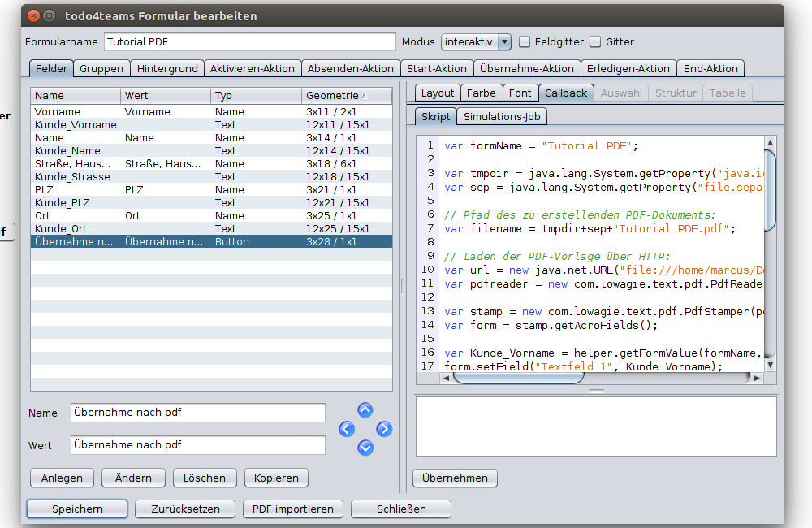The width and height of the screenshot is (812, 528).
Task: Save the form with Speichern
Action: (x=77, y=509)
